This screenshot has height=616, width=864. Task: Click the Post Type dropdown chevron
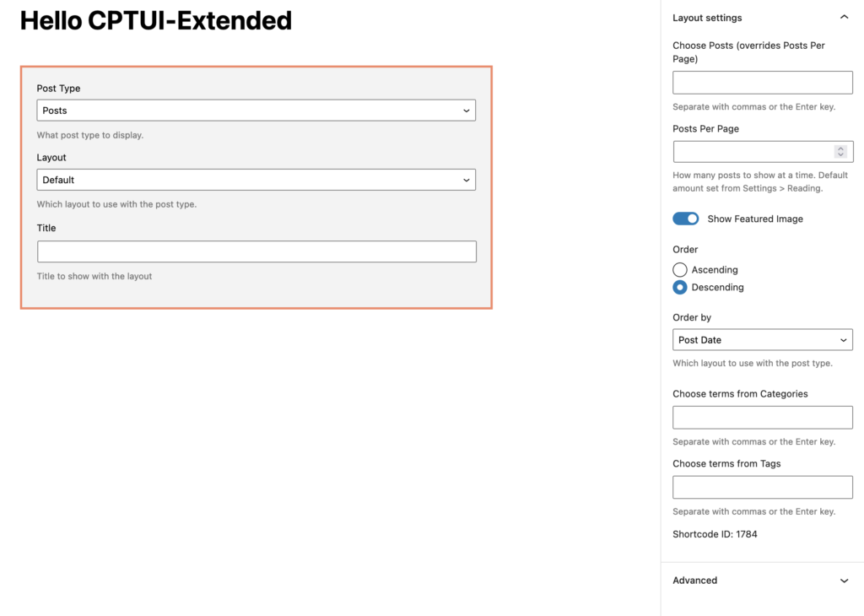coord(466,110)
